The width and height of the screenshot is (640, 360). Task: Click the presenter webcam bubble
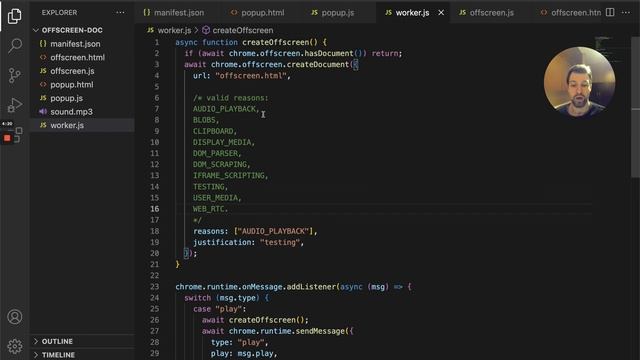580,82
